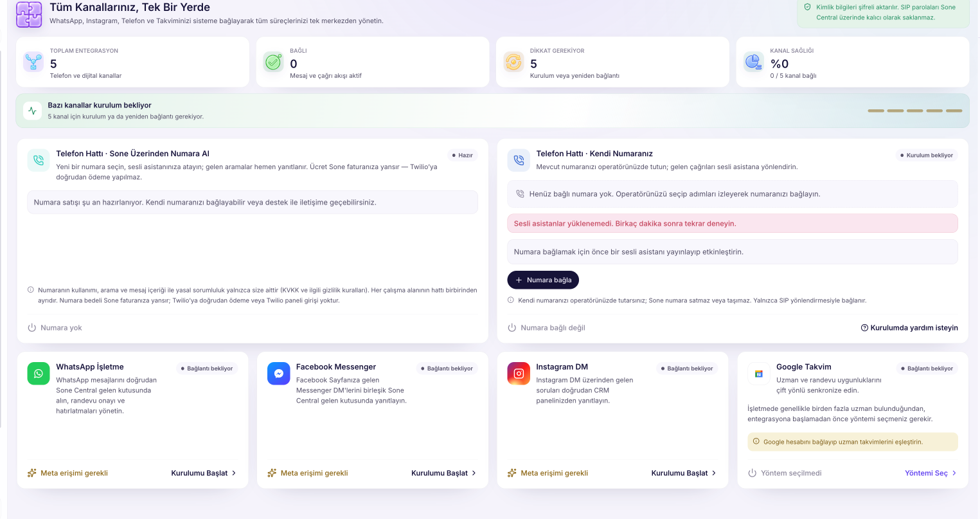The height and width of the screenshot is (519, 980).
Task: Click the Kurulum bekliyor status badge
Action: 926,155
